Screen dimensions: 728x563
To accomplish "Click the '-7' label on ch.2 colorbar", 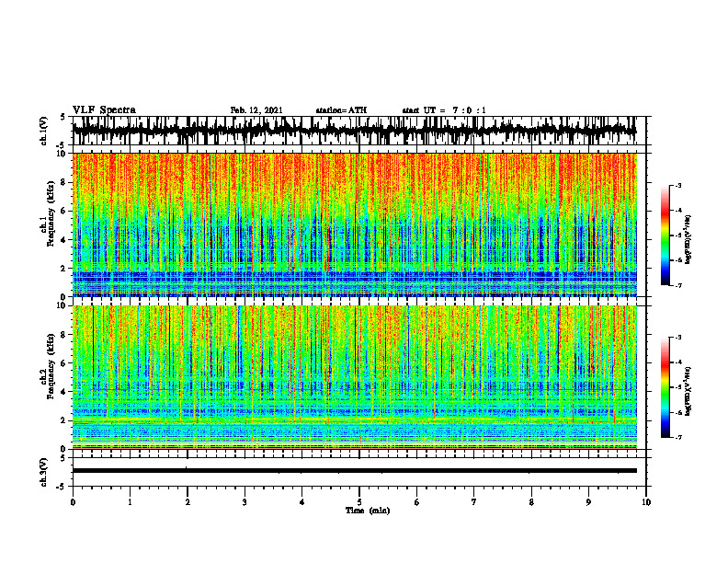I will click(678, 438).
